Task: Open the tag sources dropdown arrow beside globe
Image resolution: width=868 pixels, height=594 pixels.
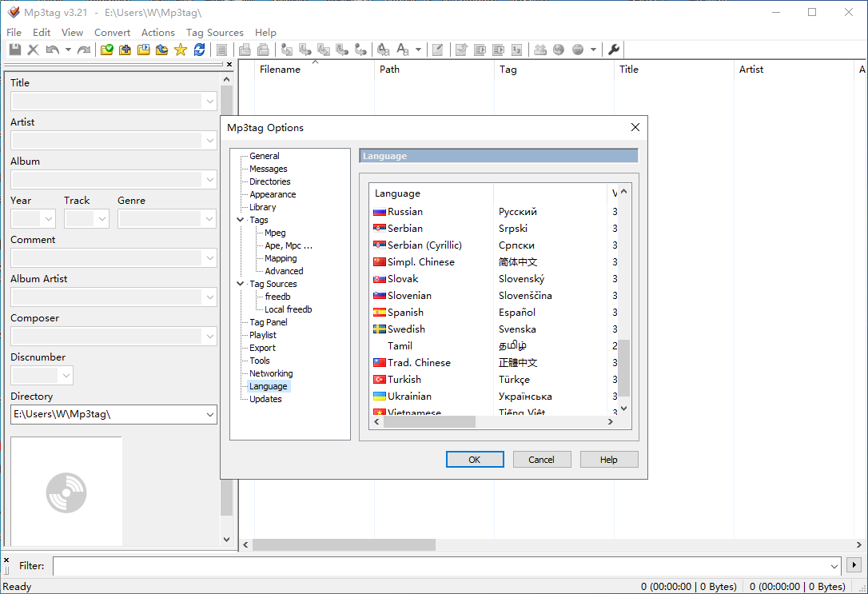Action: pos(593,50)
